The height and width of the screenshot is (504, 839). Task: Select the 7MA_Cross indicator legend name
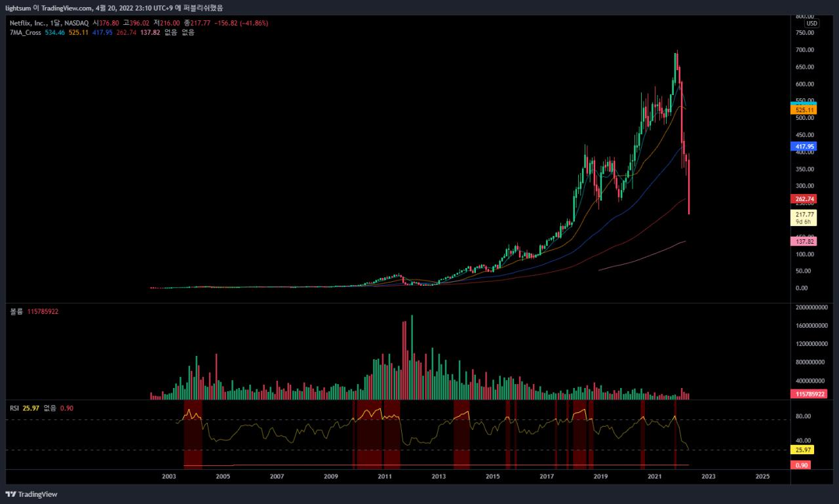26,31
